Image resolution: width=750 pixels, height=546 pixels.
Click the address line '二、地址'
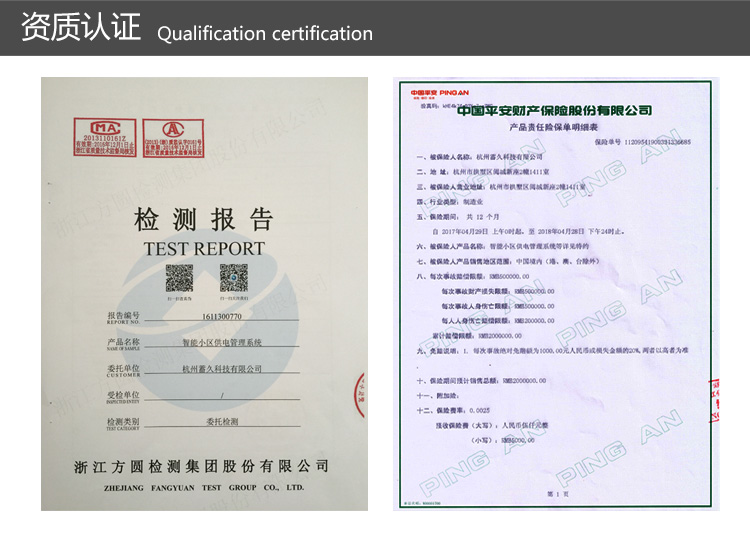click(483, 172)
